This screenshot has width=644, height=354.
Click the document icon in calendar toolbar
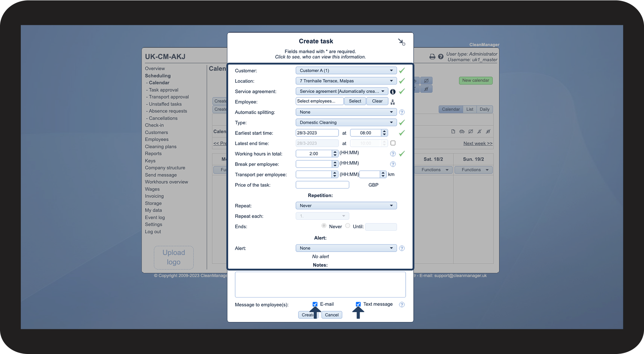pos(453,131)
